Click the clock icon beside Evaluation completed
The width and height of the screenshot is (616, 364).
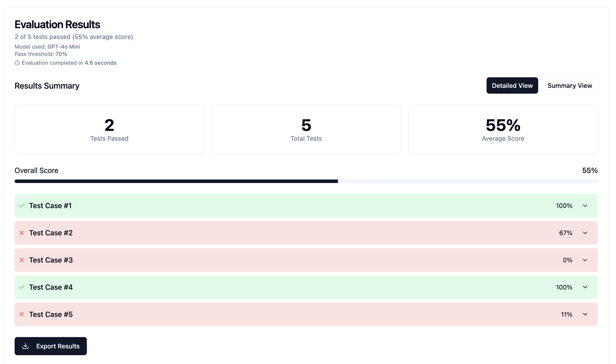coord(17,63)
